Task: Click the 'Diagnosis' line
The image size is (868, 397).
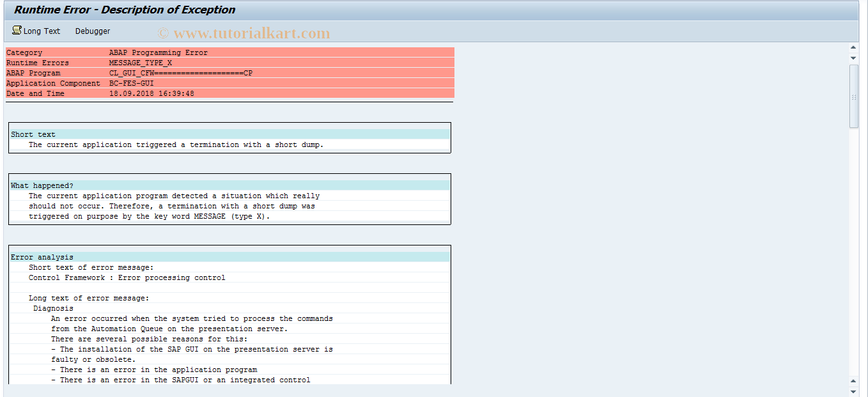Action: (x=54, y=308)
